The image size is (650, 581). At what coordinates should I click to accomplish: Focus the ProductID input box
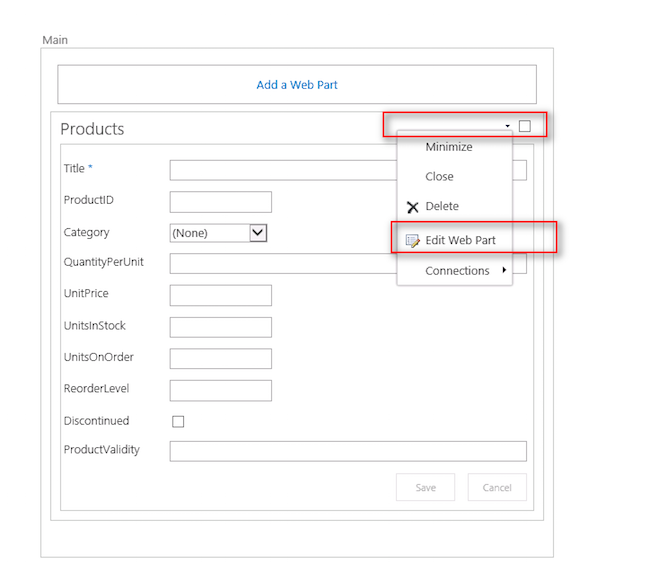coord(221,202)
